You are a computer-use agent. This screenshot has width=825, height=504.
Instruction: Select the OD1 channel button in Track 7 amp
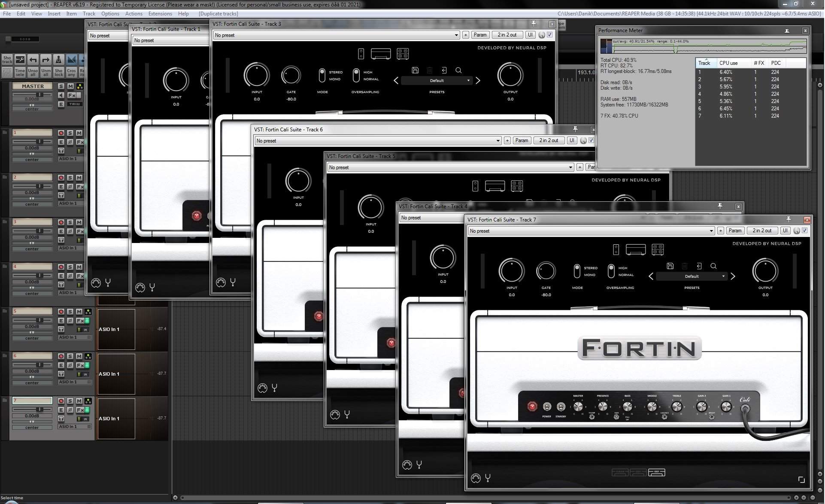click(x=657, y=472)
